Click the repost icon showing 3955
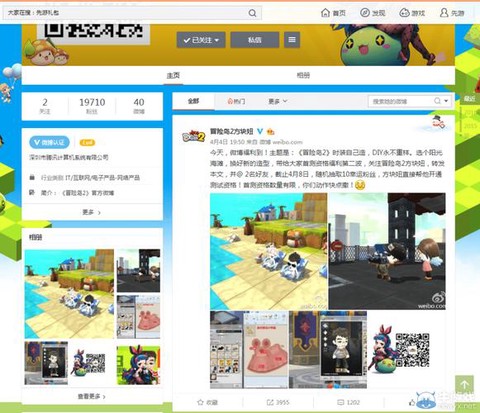480x413 pixels. click(x=270, y=402)
